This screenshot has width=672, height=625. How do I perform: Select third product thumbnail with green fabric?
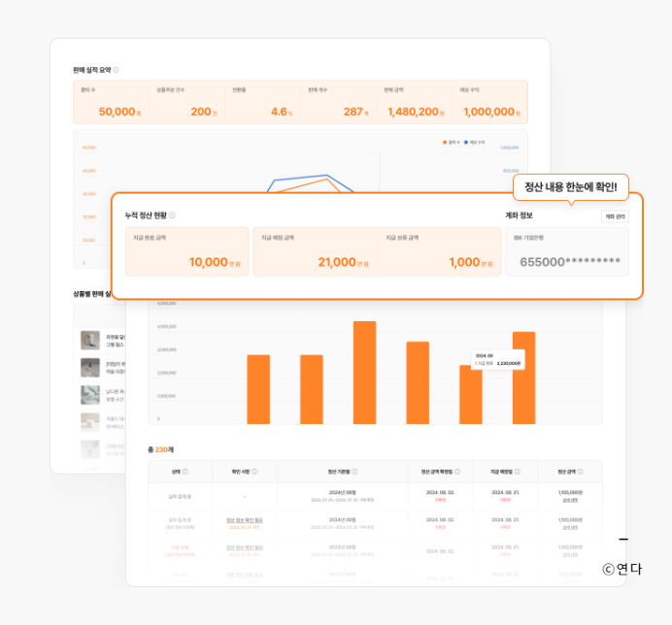click(x=90, y=395)
